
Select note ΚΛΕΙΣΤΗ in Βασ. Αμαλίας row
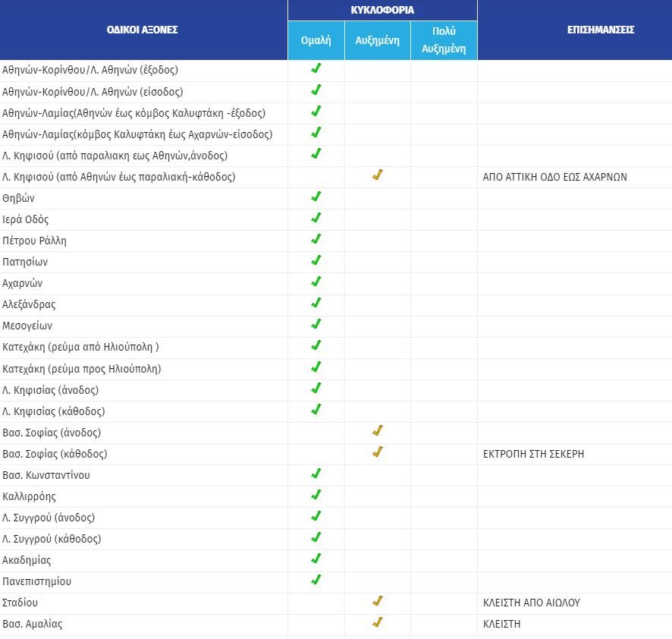point(502,624)
